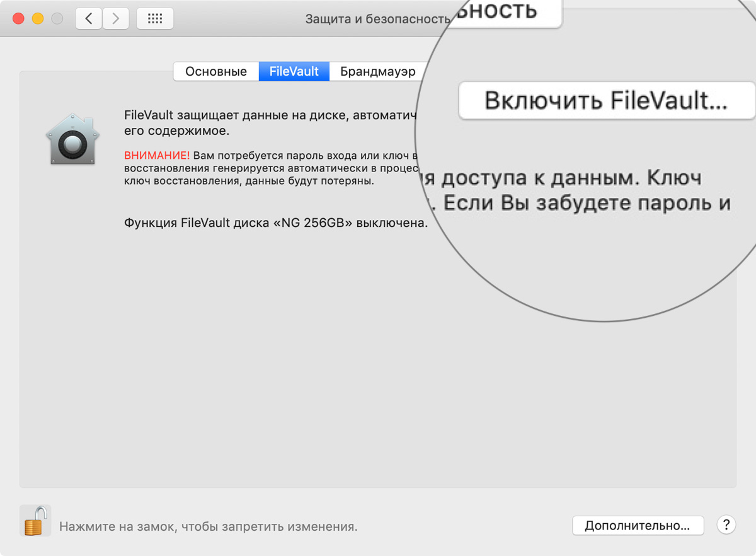Viewport: 756px width, 556px height.
Task: Open the Дополнительно… settings button
Action: point(638,525)
